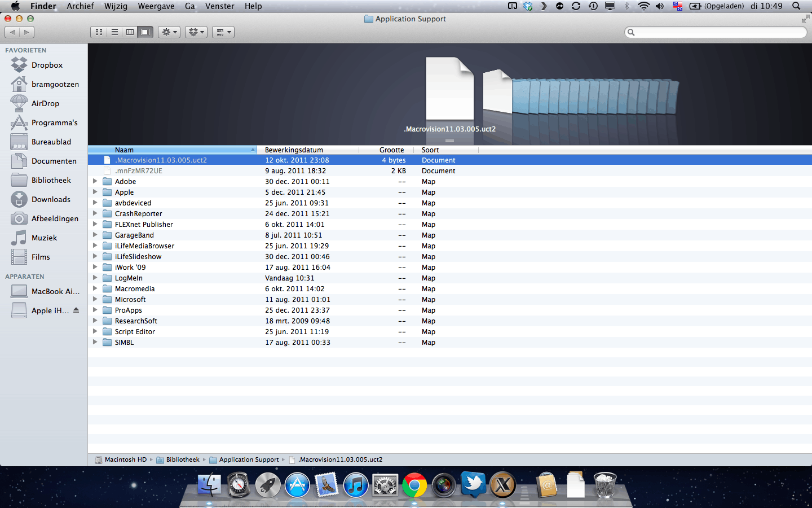Image resolution: width=812 pixels, height=508 pixels.
Task: Sort the list by Naam column
Action: [173, 150]
